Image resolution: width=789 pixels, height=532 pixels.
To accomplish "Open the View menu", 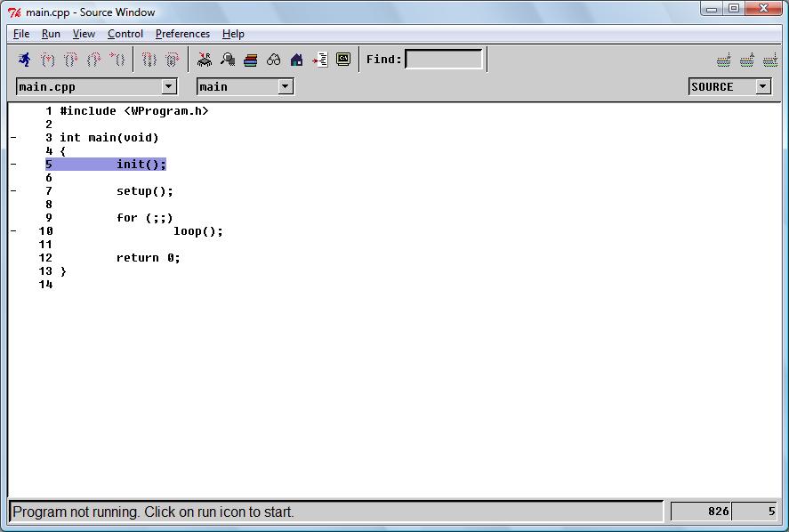I will click(84, 34).
